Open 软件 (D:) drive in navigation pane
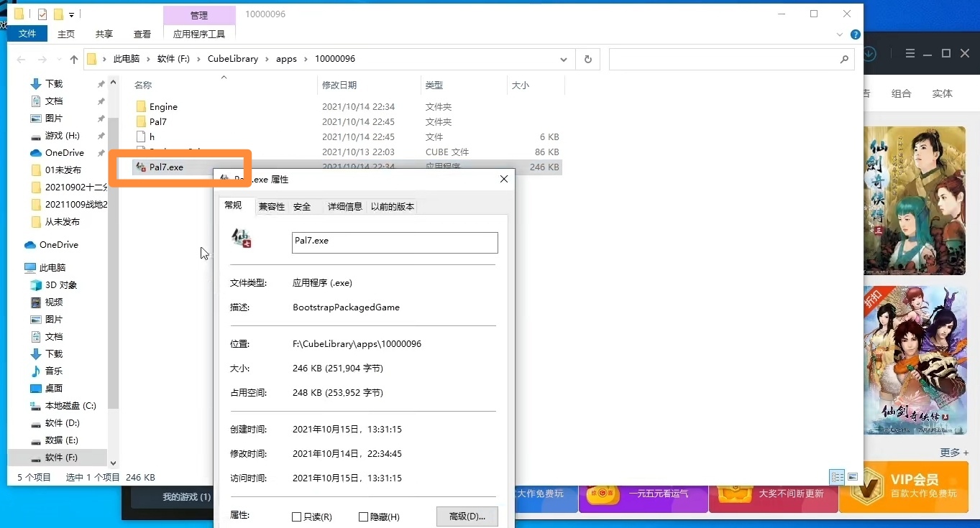This screenshot has height=528, width=980. [62, 422]
